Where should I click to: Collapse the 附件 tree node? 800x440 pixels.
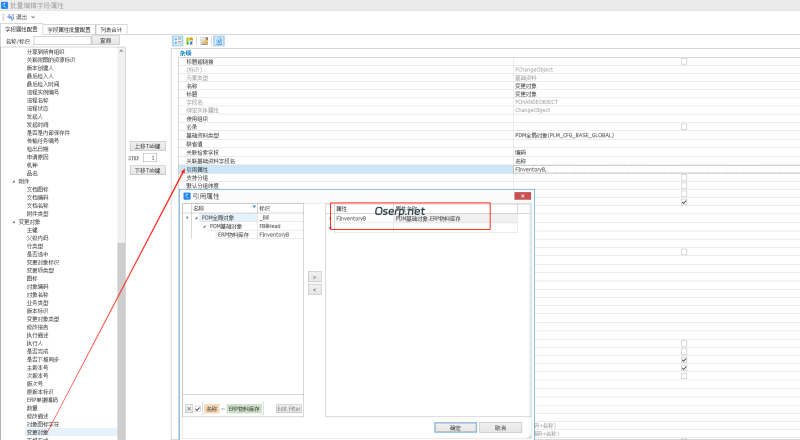tap(14, 180)
